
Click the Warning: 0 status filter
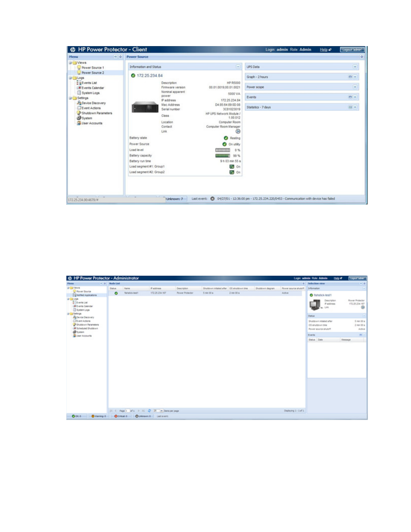99,417
